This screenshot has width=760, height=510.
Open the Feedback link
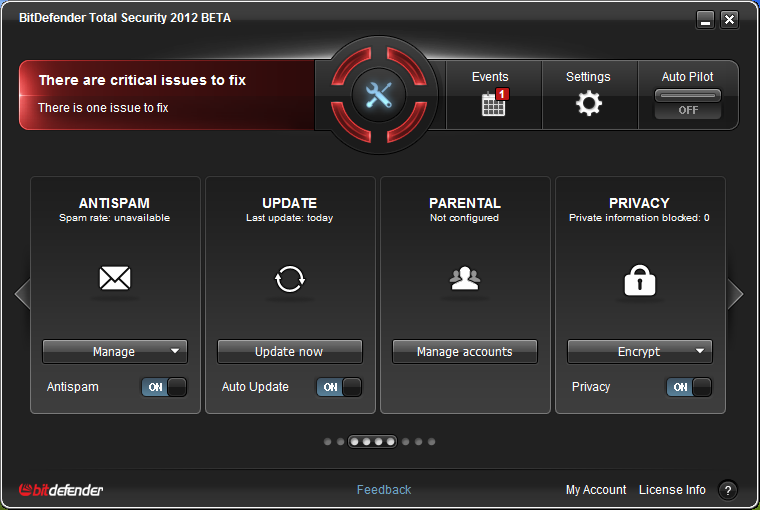pyautogui.click(x=384, y=490)
